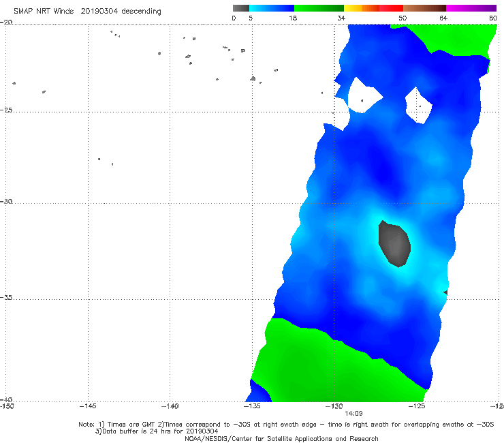The height and width of the screenshot is (443, 504).
Task: Click the color bar label '34'
Action: click(x=341, y=18)
